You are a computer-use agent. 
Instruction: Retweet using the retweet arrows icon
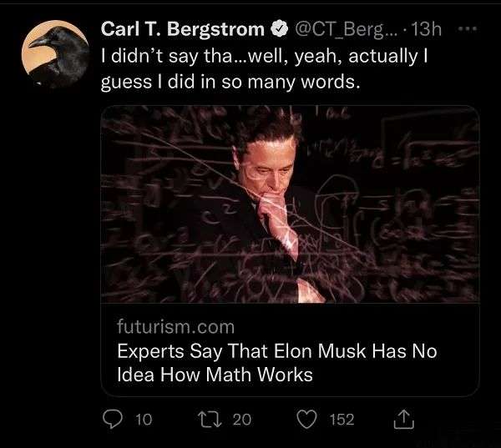[x=213, y=420]
